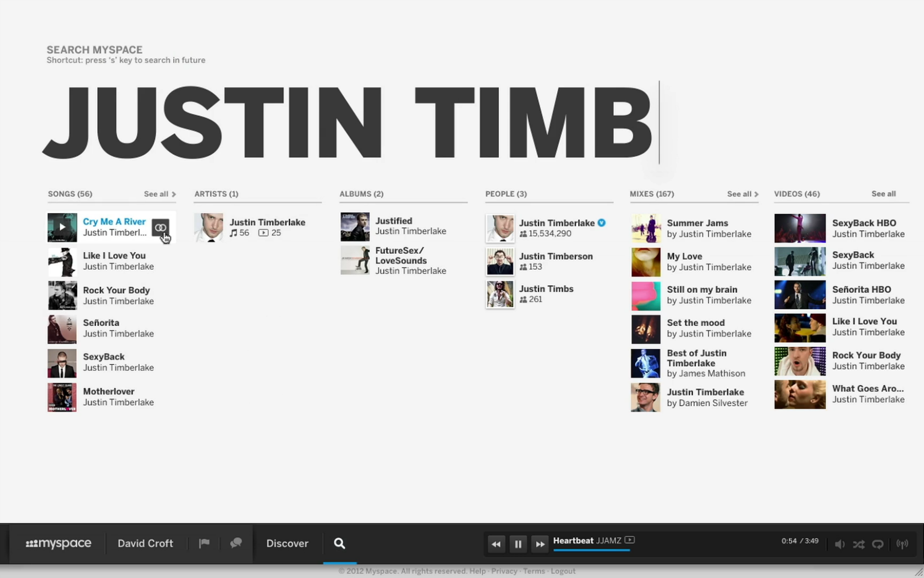Click the radio broadcast icon in player
The image size is (924, 578).
902,544
